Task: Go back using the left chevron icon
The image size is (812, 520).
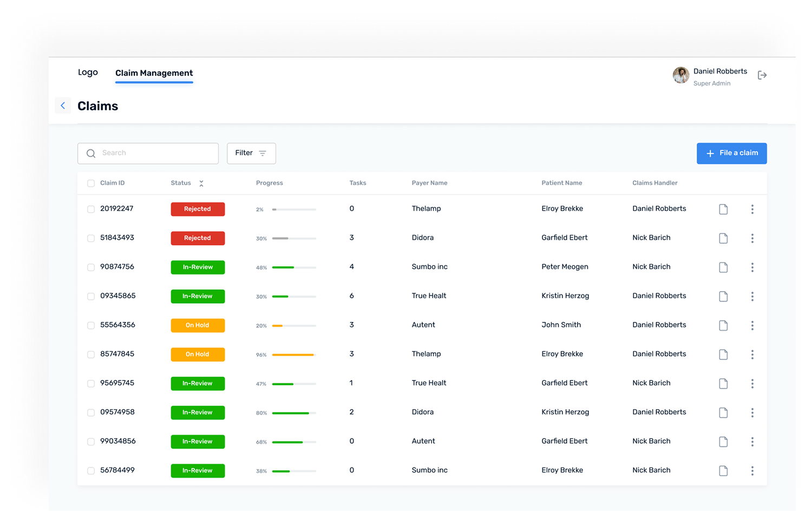Action: (x=63, y=106)
